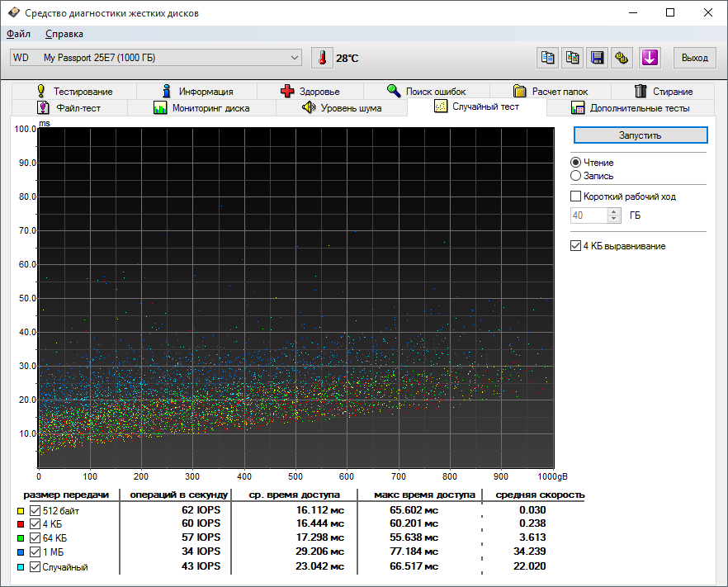Click the copy screenshot to clipboard icon
Screen dimensions: 728x587
pyautogui.click(x=572, y=58)
